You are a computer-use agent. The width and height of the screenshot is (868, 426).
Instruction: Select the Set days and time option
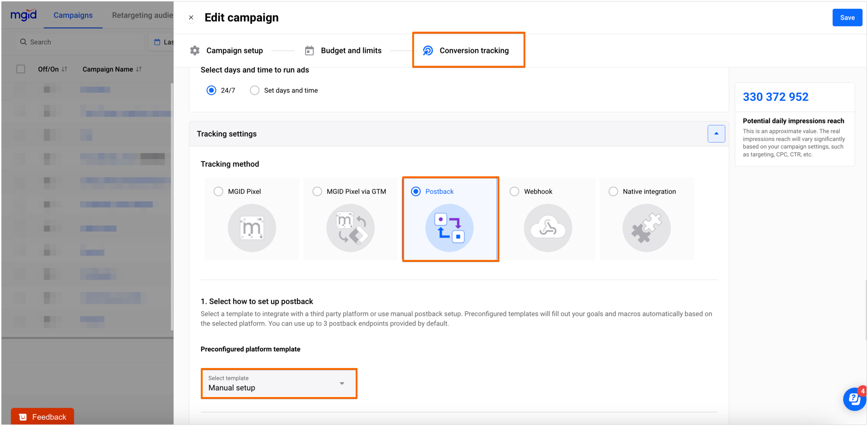pyautogui.click(x=254, y=90)
